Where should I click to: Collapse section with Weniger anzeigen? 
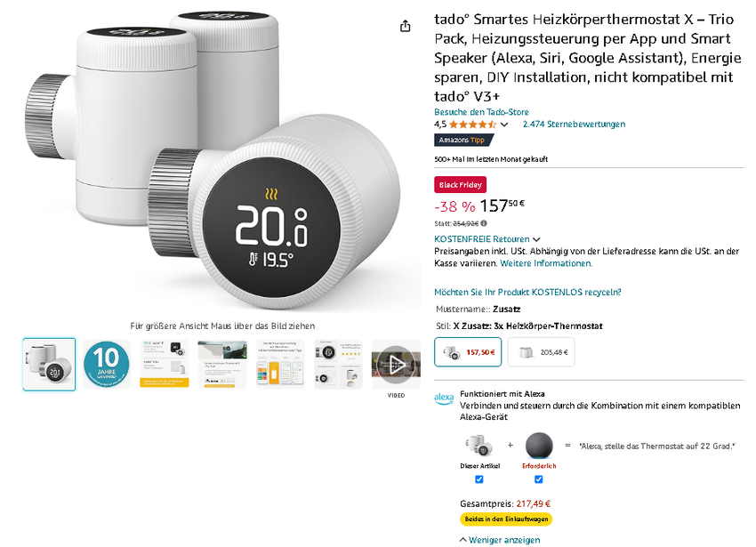[500, 540]
